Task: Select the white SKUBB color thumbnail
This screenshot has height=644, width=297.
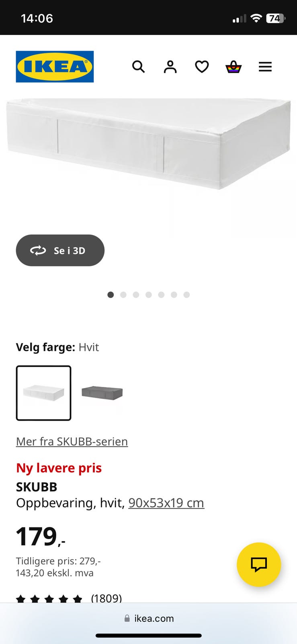Action: [x=44, y=393]
